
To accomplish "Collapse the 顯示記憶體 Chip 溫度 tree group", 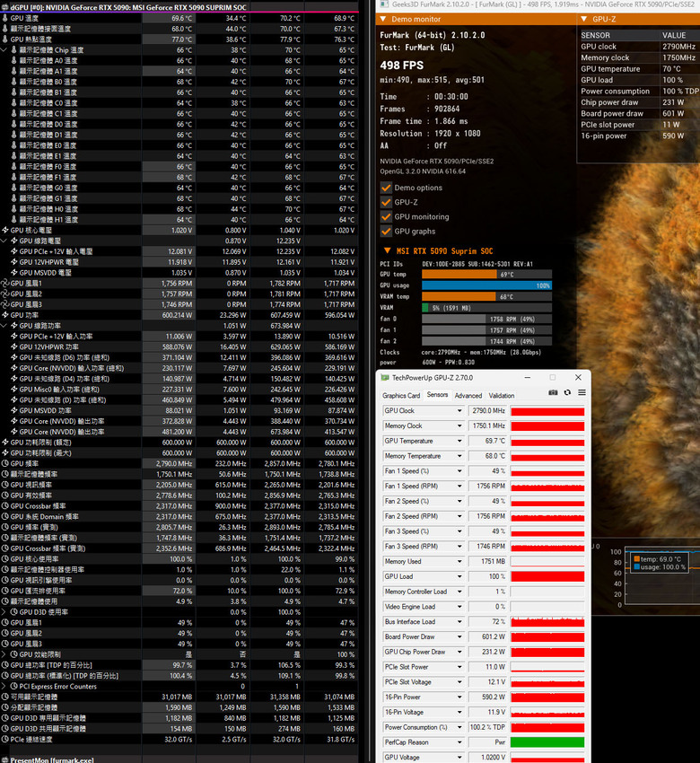I will (4, 49).
